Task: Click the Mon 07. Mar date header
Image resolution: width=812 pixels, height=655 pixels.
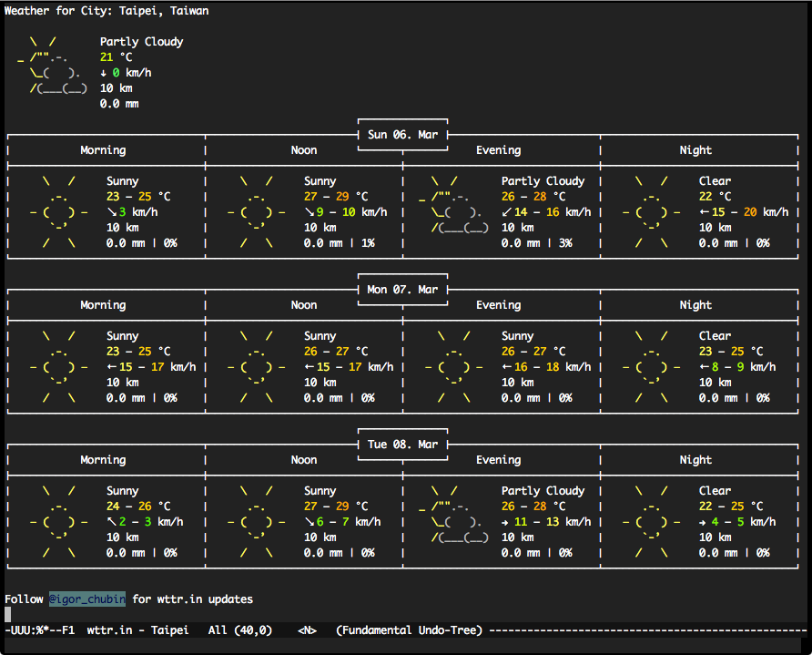Action: pyautogui.click(x=402, y=290)
